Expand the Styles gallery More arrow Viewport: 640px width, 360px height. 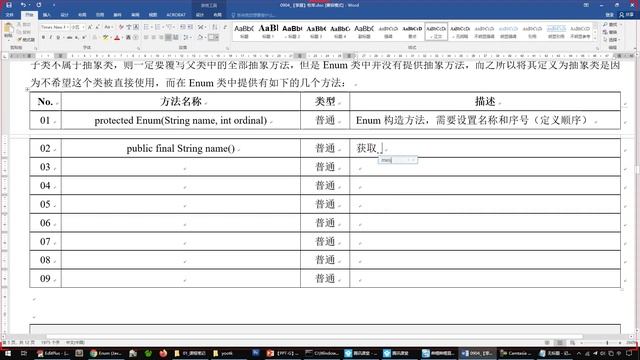click(x=596, y=38)
